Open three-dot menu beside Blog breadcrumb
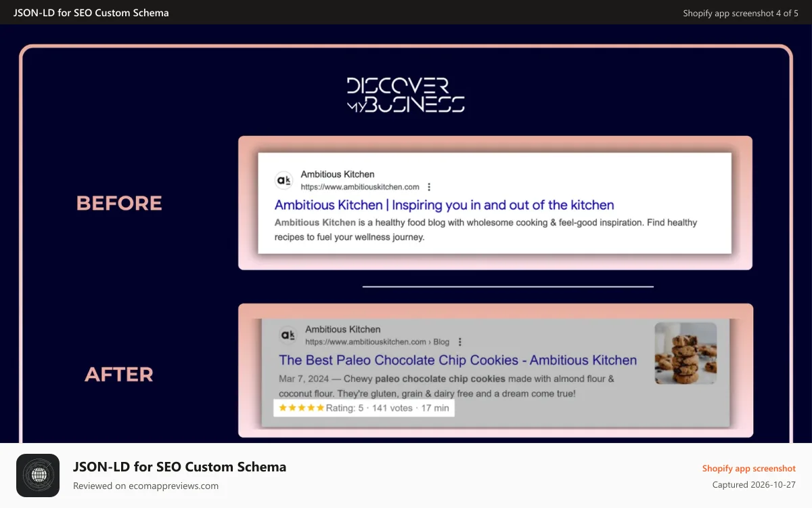This screenshot has height=508, width=812. click(x=460, y=342)
